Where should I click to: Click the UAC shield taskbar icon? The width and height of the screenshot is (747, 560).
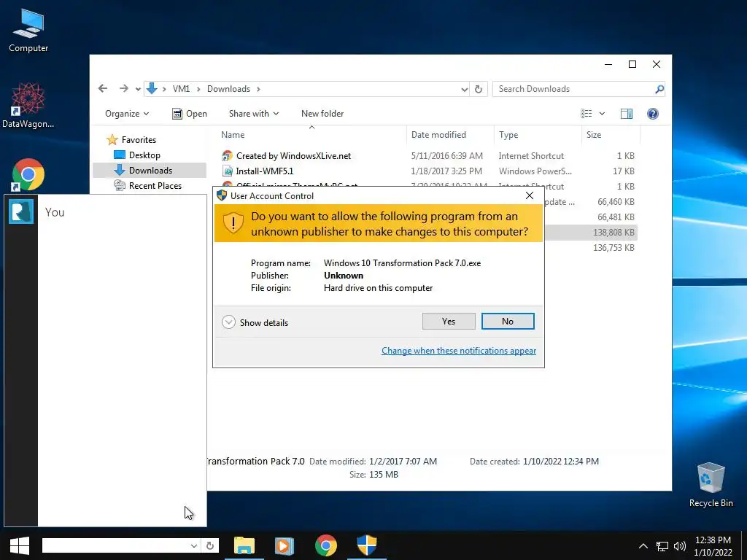[x=367, y=545]
